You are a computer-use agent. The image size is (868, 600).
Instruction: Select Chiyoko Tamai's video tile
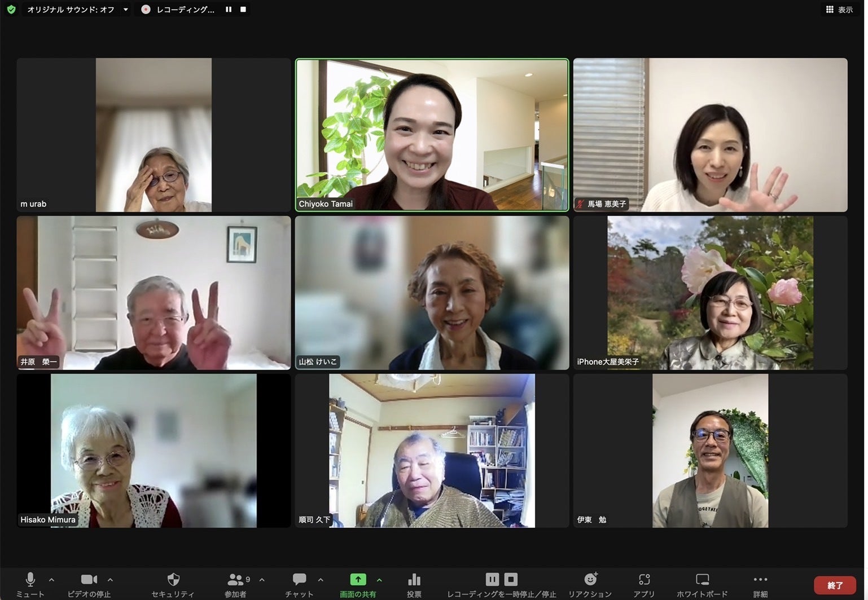click(x=432, y=135)
